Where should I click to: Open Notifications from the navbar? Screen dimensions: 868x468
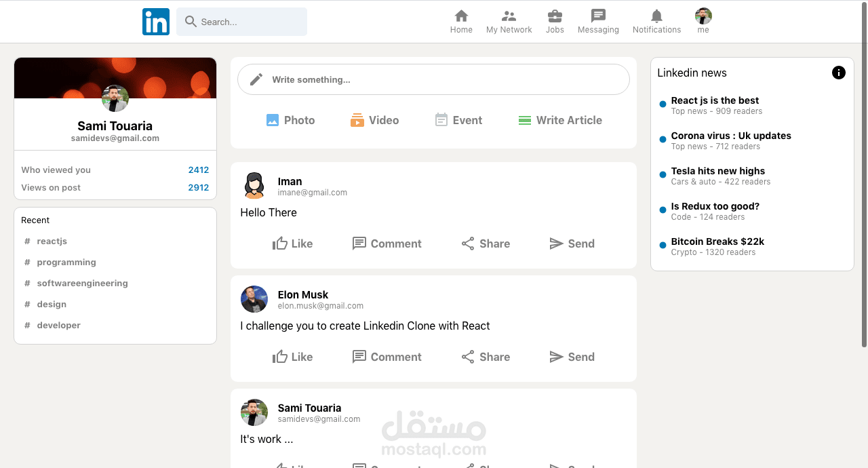(x=656, y=22)
